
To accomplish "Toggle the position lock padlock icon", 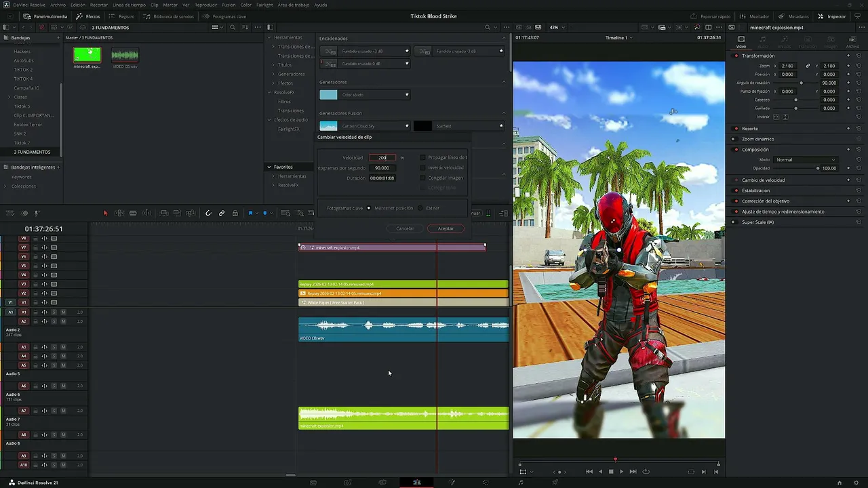I will click(235, 213).
